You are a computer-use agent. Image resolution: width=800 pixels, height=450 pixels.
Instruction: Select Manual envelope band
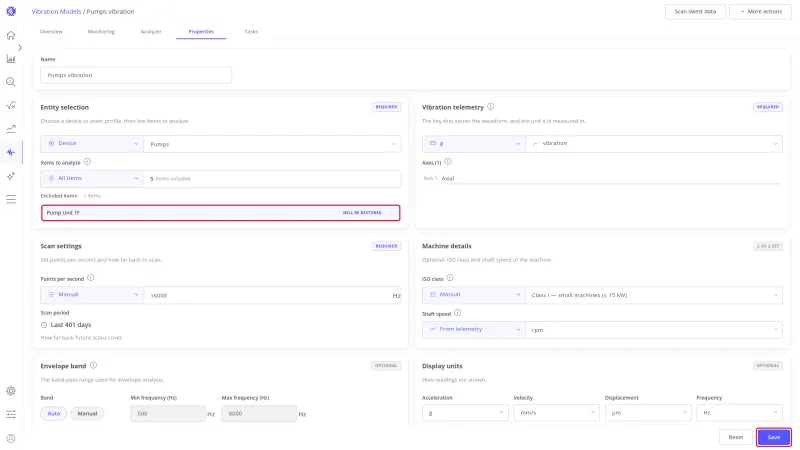(87, 413)
